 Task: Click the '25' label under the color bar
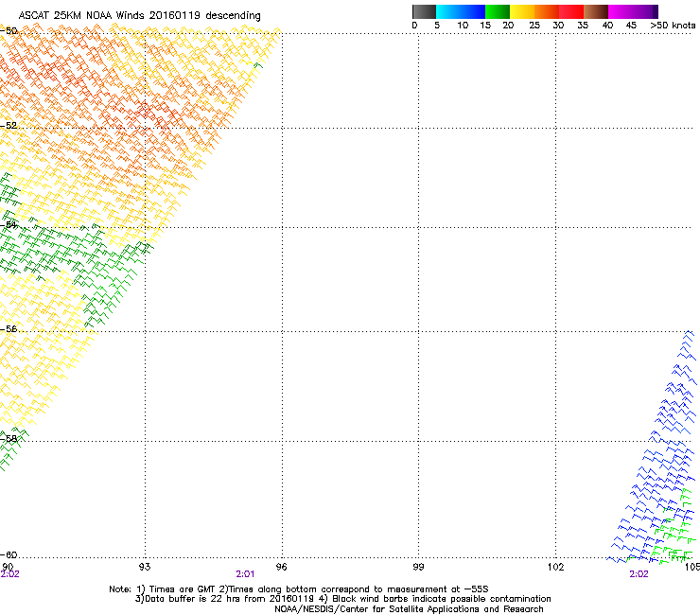tap(534, 25)
